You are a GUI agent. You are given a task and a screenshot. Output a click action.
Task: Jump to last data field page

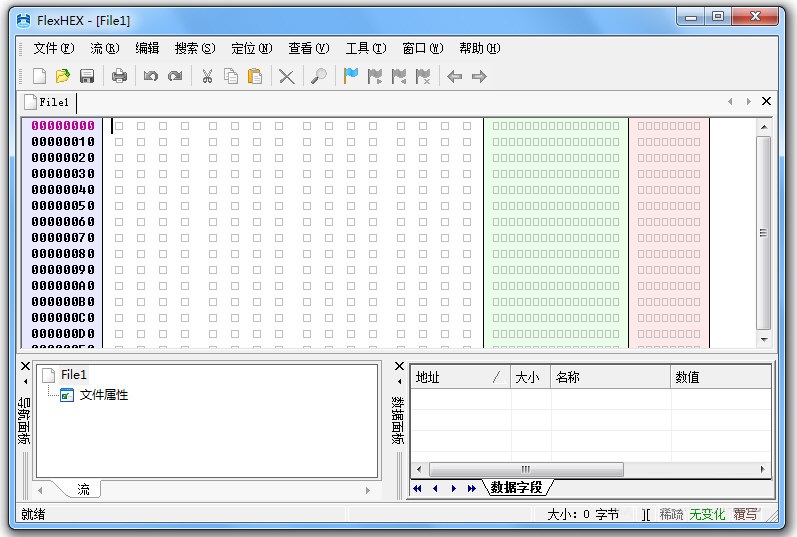[472, 488]
